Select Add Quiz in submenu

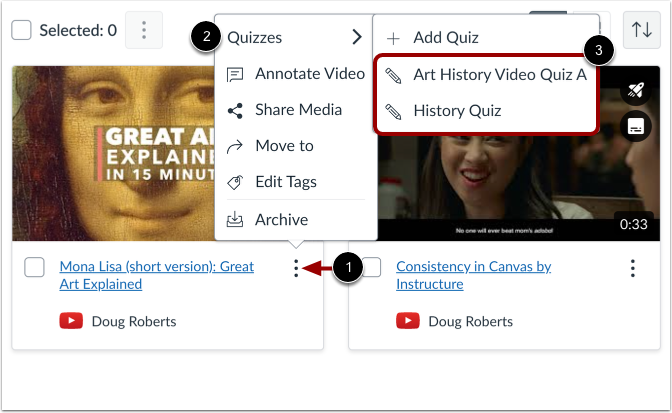tap(486, 38)
